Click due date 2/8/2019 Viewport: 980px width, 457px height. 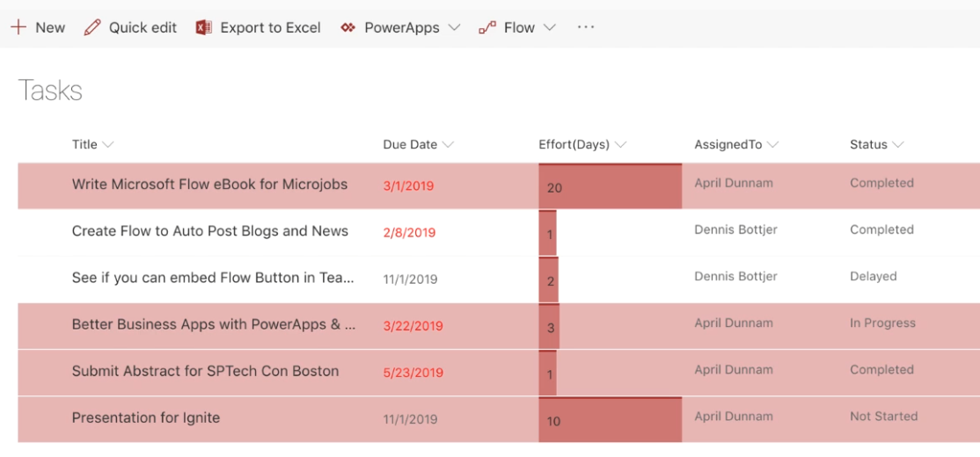[x=409, y=233]
